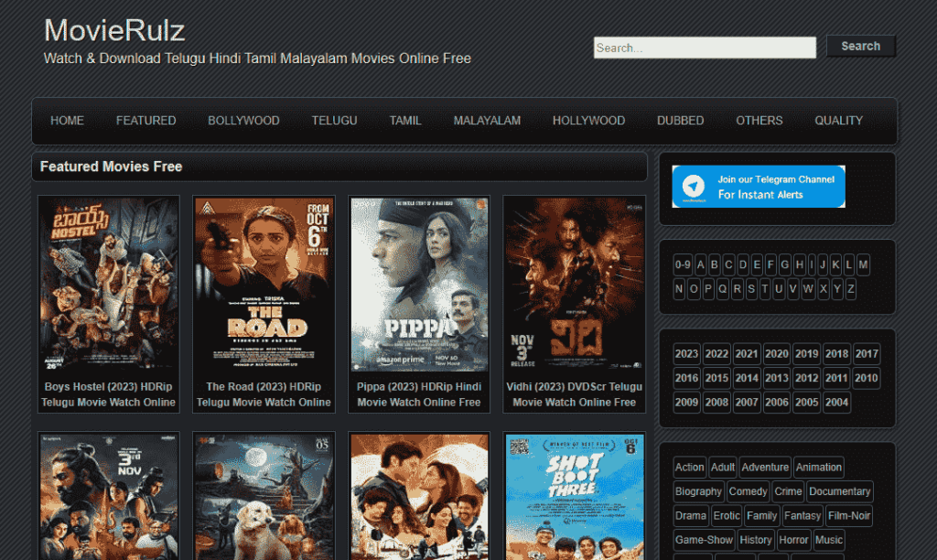Select the letter S filter

click(751, 289)
